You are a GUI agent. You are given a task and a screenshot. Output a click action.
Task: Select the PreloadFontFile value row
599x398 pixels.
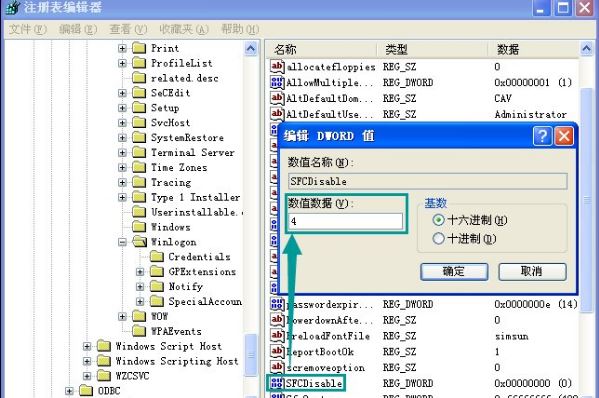tap(424, 336)
